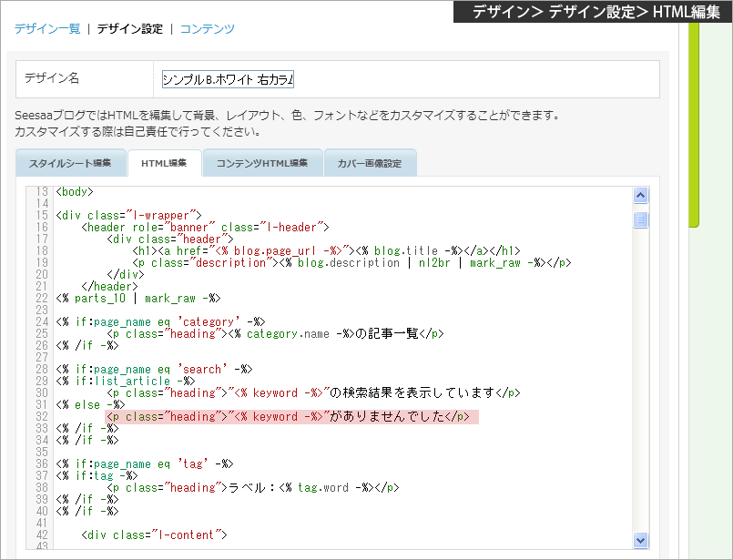
Task: Click the 'search' if-condition on line 28
Action: 154,370
